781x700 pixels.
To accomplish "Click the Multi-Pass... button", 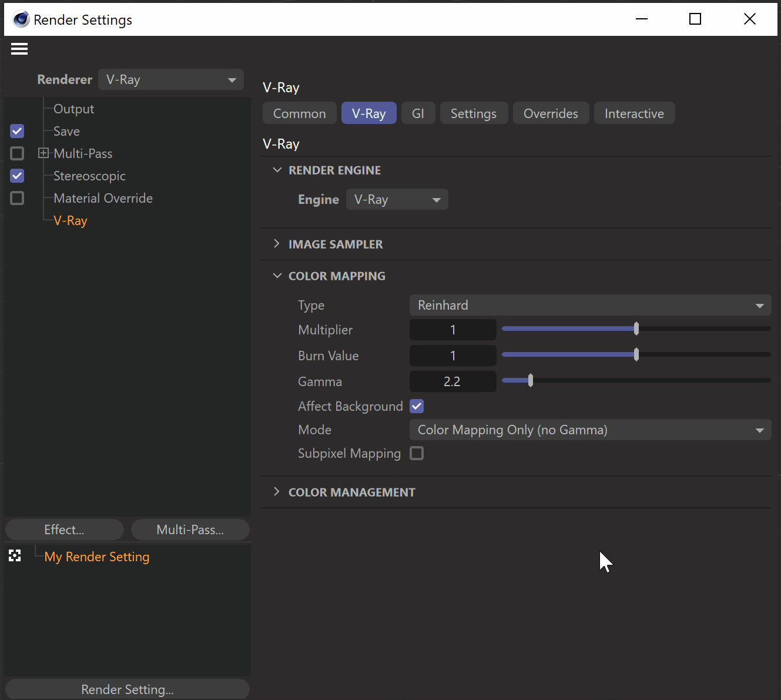I will pos(190,530).
